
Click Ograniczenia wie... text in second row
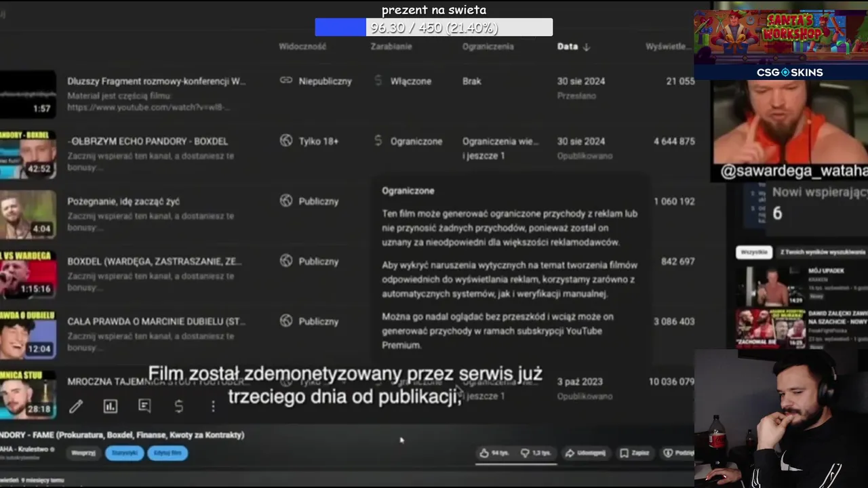(501, 141)
